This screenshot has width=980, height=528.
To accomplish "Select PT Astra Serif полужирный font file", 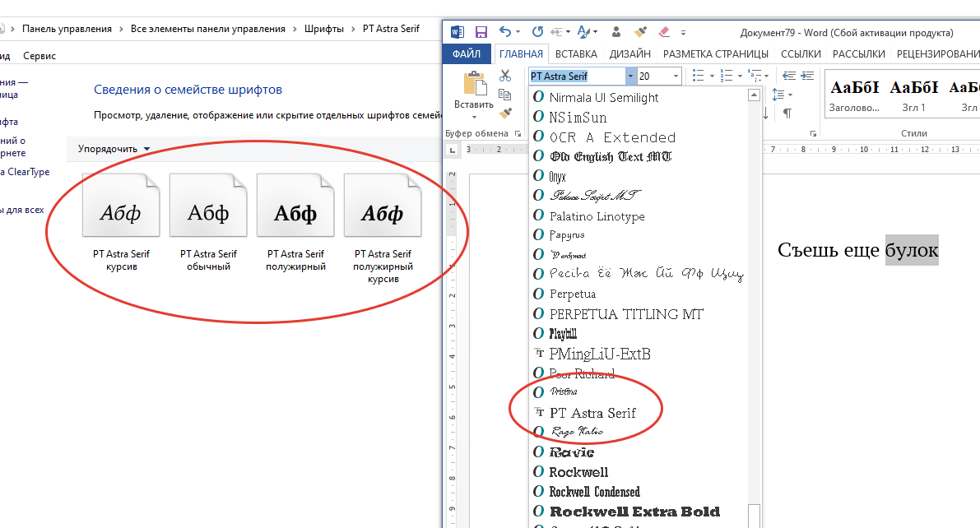I will tap(295, 223).
